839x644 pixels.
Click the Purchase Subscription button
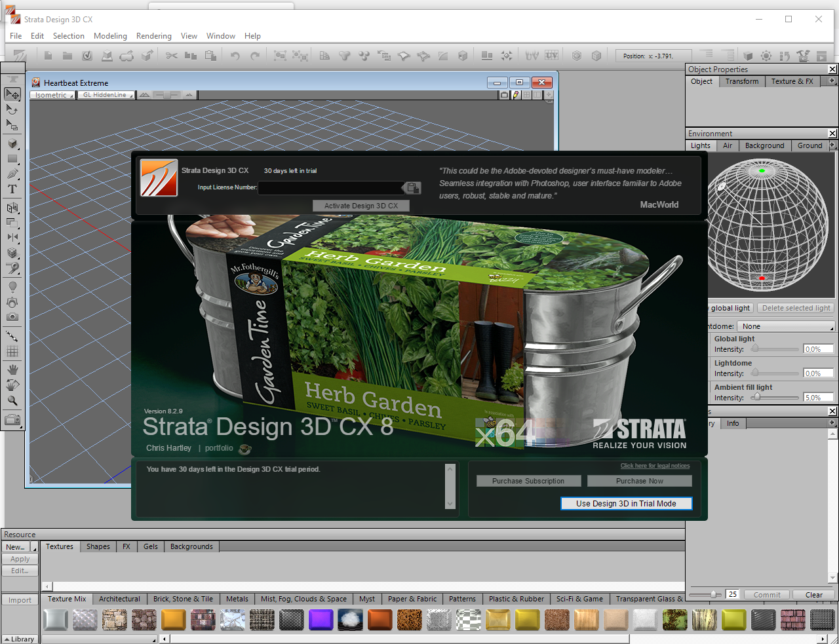point(528,481)
